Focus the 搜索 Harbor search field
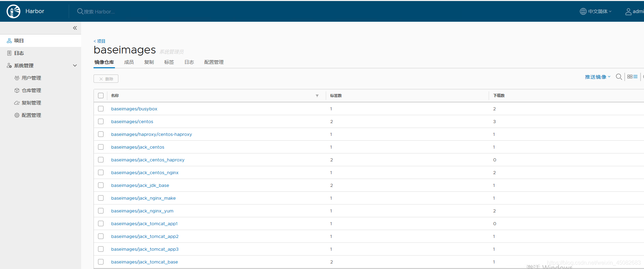Screen dimensions: 644x269 click(99, 12)
